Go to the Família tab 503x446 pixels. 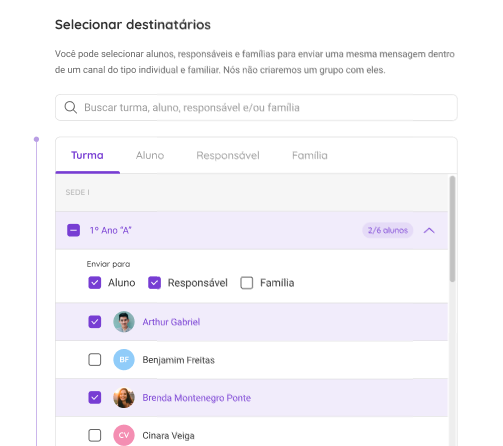(310, 155)
